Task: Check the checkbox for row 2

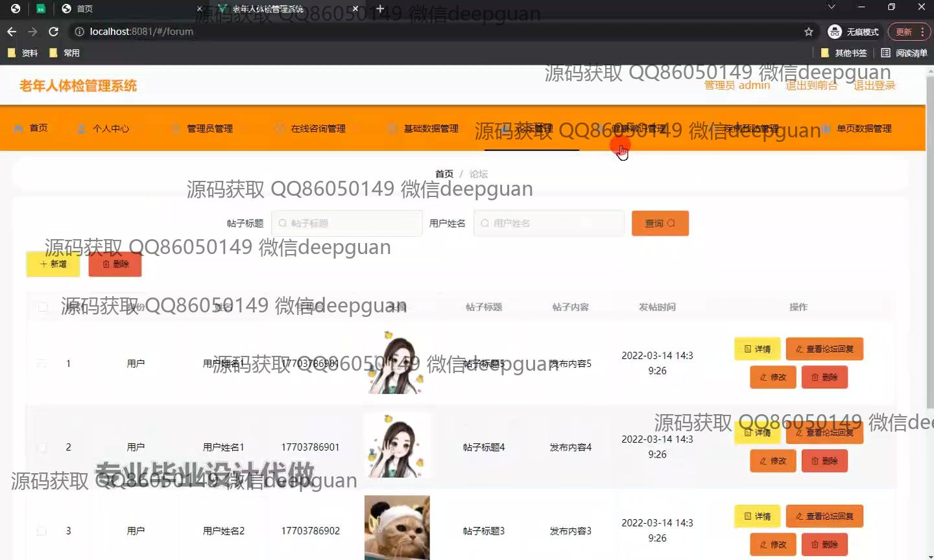Action: [42, 447]
